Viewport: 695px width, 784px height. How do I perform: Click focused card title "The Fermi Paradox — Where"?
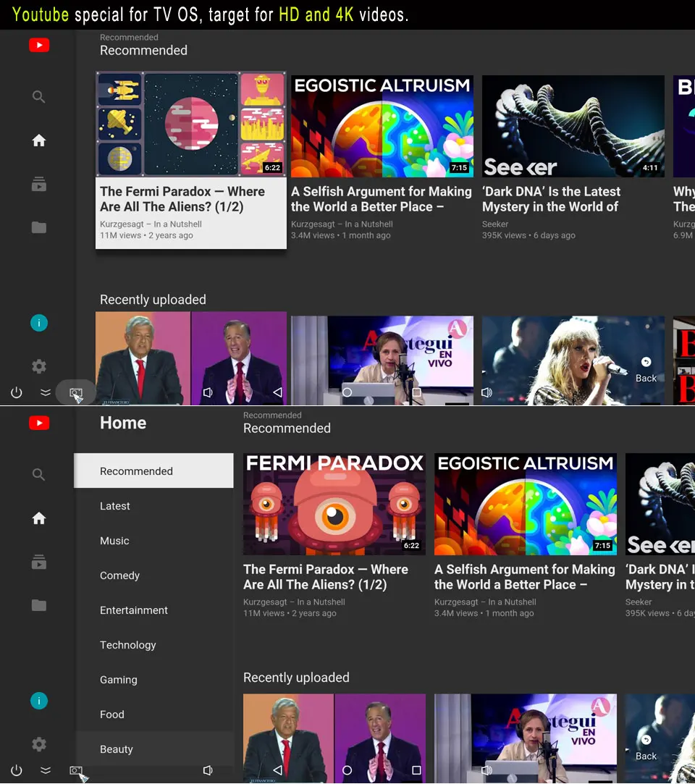[182, 192]
